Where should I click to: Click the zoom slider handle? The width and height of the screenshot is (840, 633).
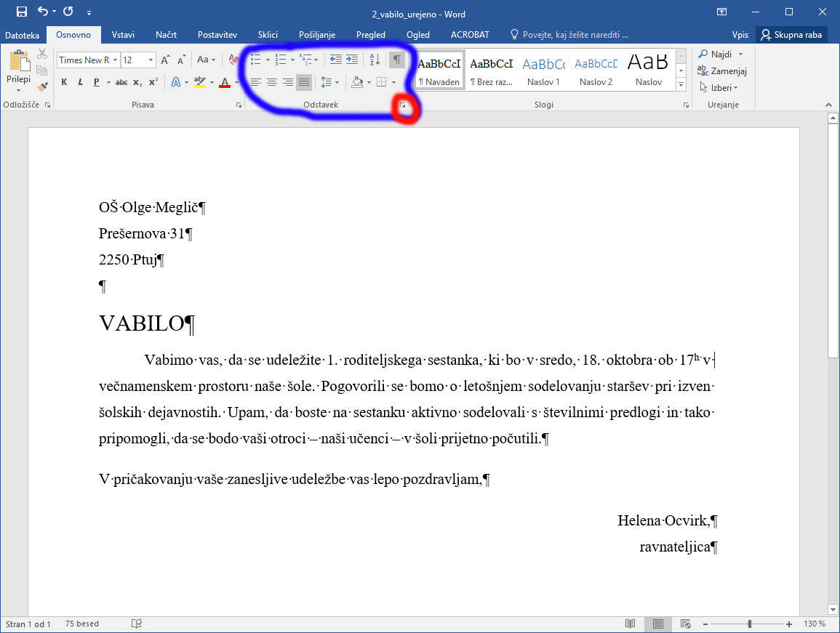tap(750, 624)
